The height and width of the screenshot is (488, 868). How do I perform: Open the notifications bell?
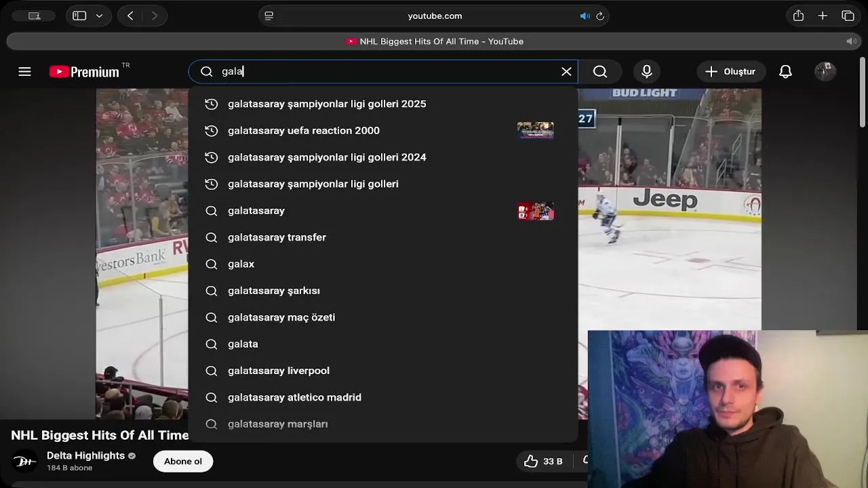pyautogui.click(x=785, y=71)
